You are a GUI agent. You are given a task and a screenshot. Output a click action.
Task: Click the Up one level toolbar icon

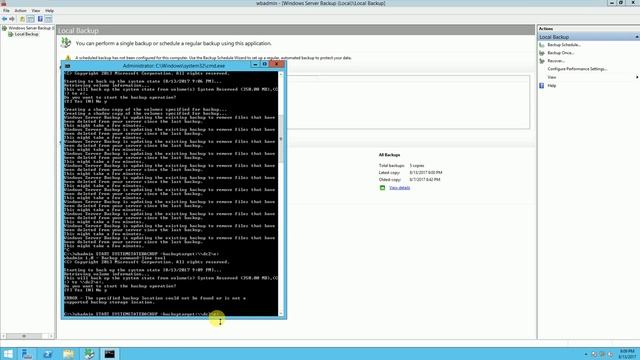[x=22, y=19]
